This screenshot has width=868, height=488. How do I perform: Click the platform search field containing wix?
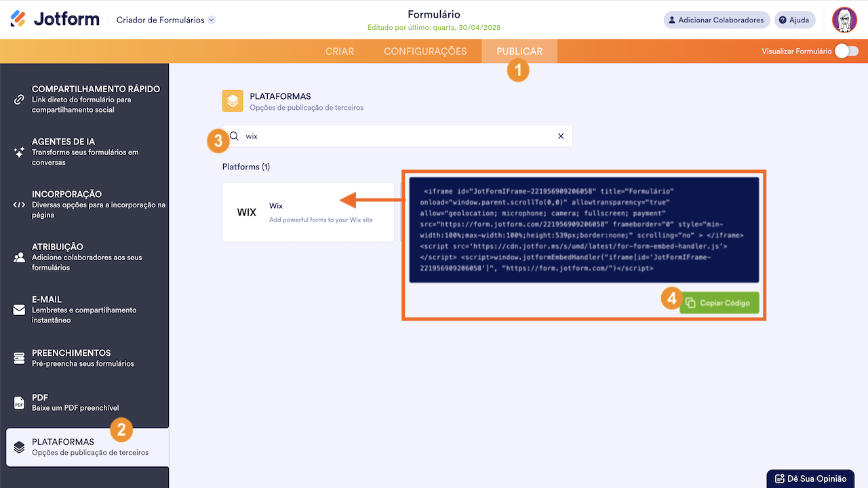click(x=397, y=136)
